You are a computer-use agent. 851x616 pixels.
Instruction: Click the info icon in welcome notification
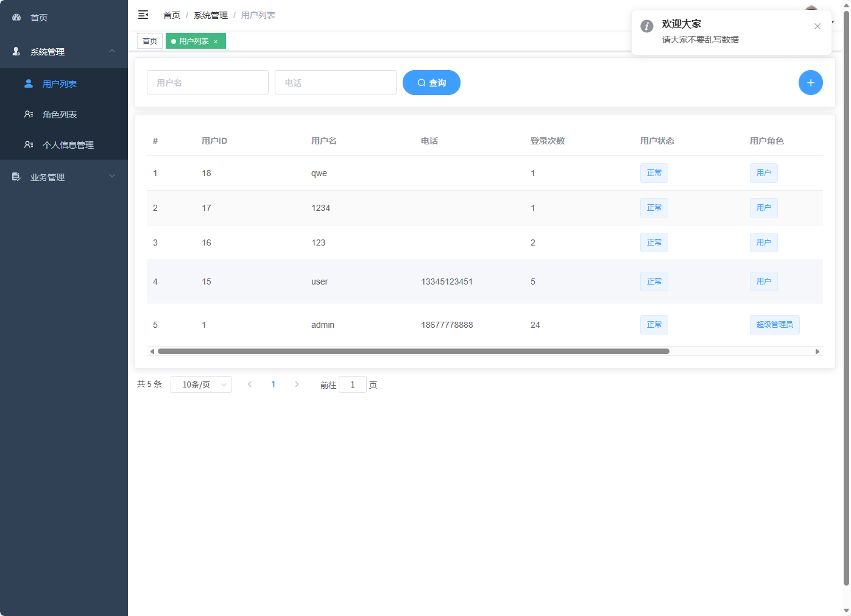point(646,26)
